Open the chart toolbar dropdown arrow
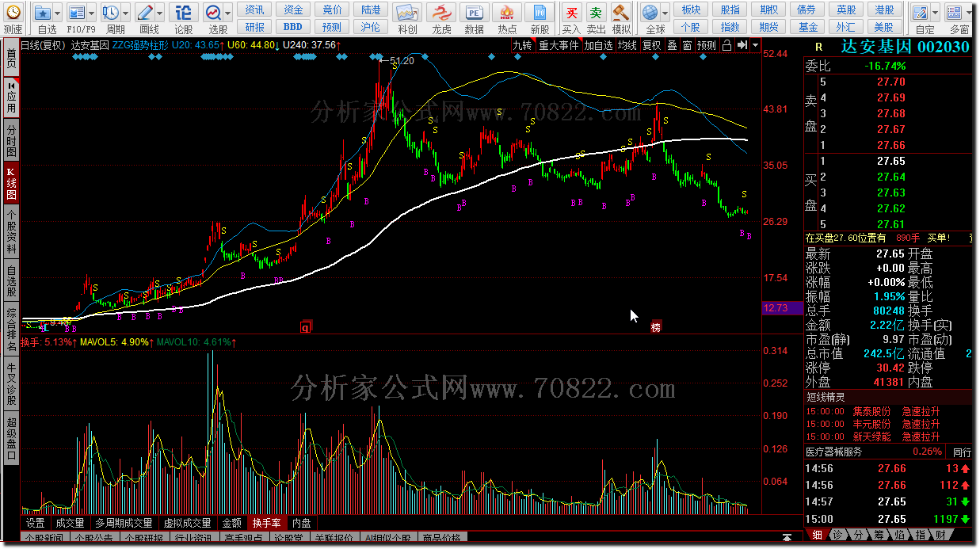The height and width of the screenshot is (549, 980). pos(756,45)
